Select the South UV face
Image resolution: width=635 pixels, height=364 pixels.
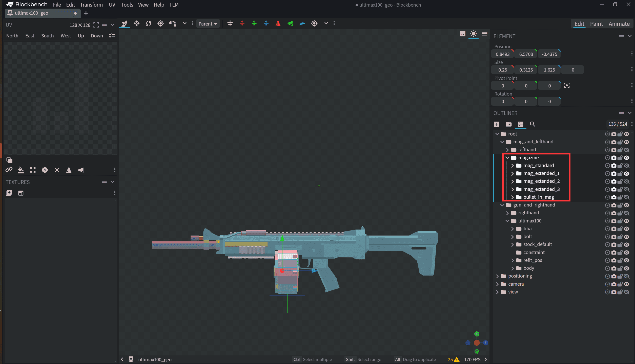click(x=47, y=36)
